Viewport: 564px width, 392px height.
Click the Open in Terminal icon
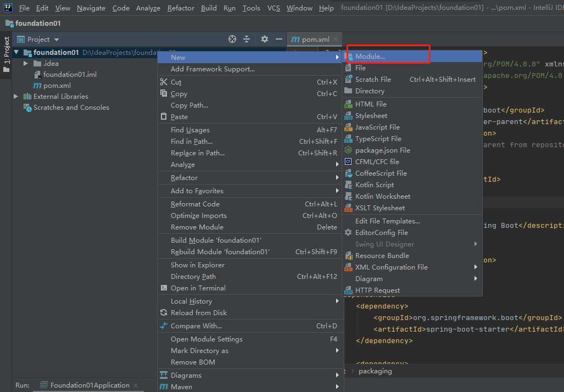(x=164, y=288)
